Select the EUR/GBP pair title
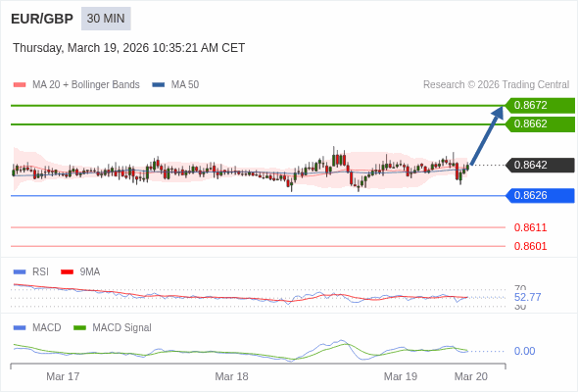This screenshot has width=578, height=392. coord(42,19)
